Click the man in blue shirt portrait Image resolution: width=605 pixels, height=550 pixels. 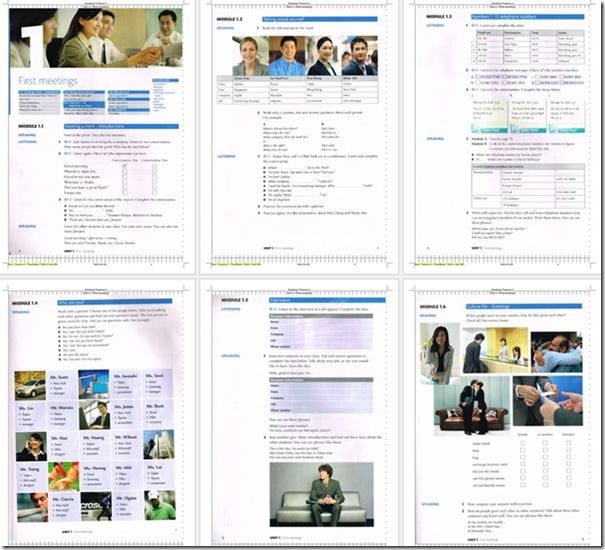tap(287, 56)
